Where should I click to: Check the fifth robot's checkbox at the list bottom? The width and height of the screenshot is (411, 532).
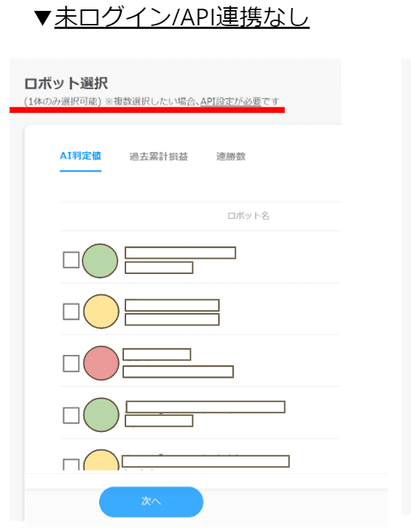(x=71, y=465)
